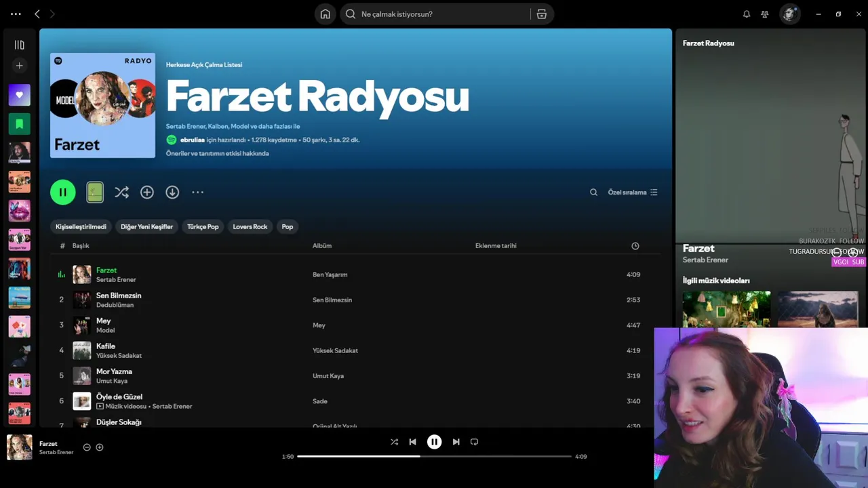This screenshot has width=868, height=488.
Task: Open the three-dot app menu at top left
Action: [16, 14]
